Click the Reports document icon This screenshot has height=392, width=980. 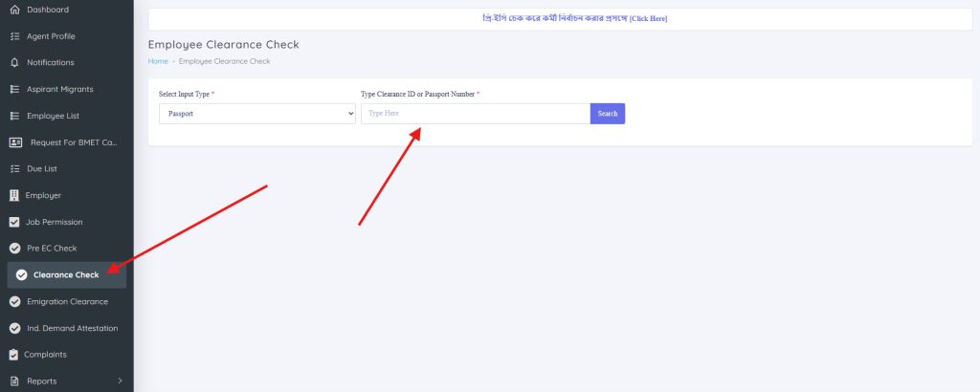(15, 381)
